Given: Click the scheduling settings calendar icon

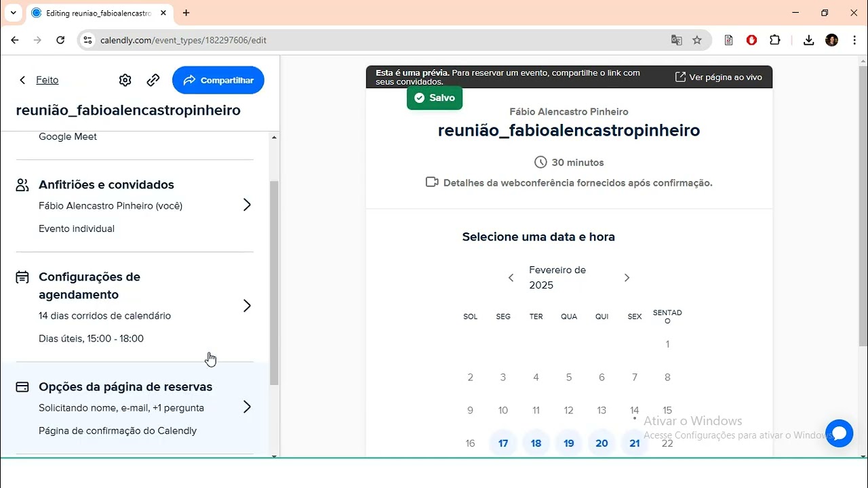Looking at the screenshot, I should click(x=22, y=277).
